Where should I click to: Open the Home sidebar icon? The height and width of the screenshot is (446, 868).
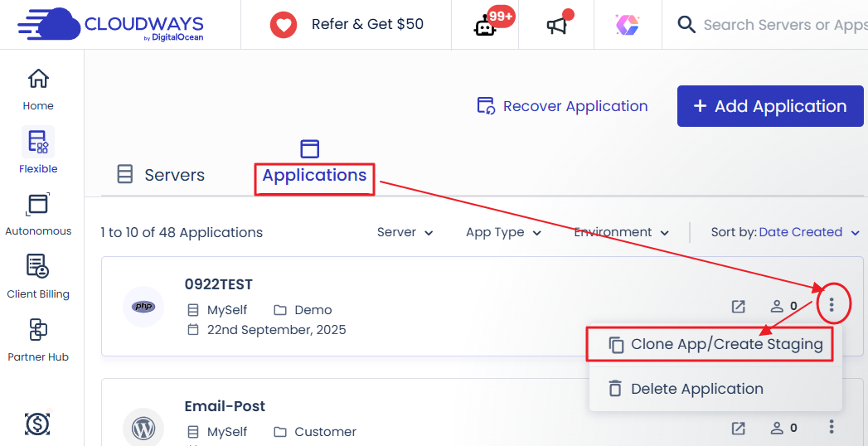click(x=38, y=80)
